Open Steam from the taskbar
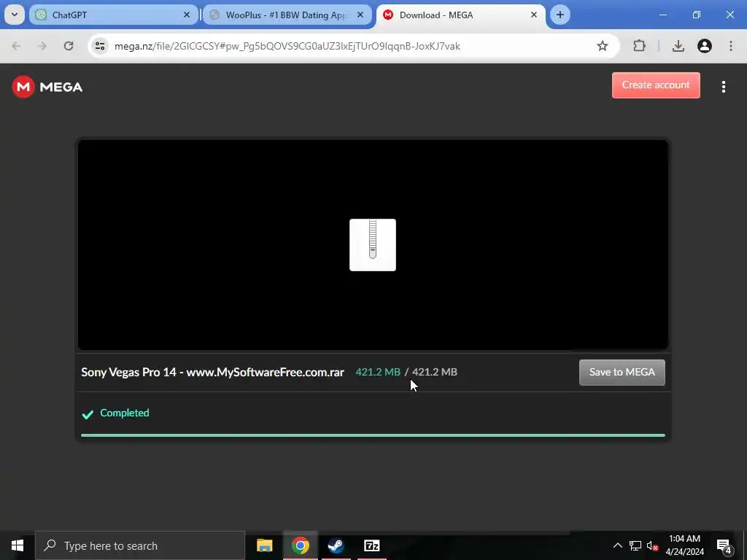This screenshot has width=747, height=560. [x=336, y=545]
